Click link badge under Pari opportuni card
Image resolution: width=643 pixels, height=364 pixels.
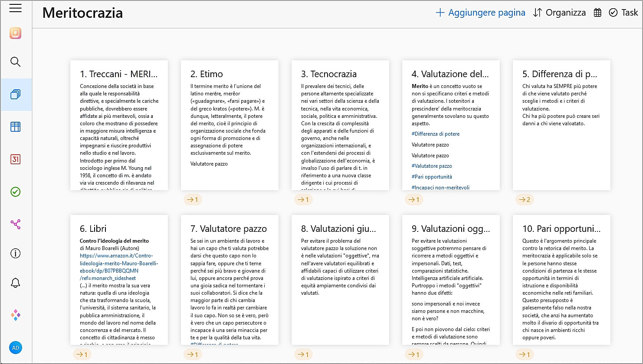coord(524,354)
